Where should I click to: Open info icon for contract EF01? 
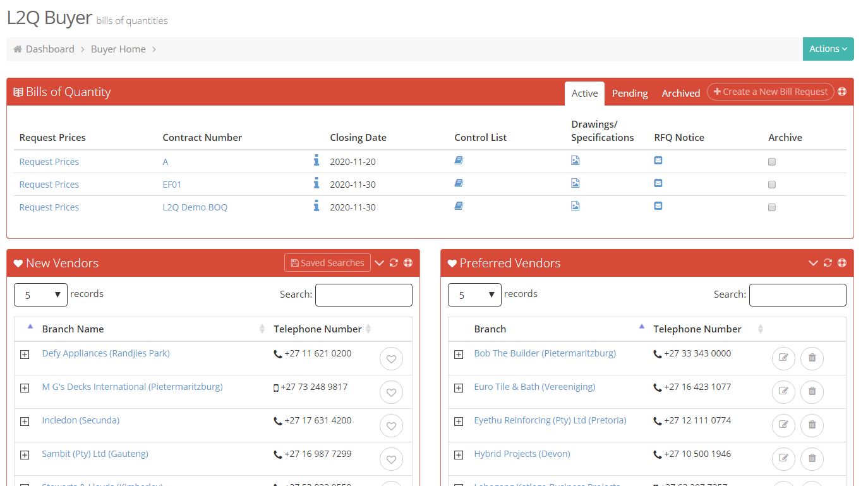(x=316, y=183)
